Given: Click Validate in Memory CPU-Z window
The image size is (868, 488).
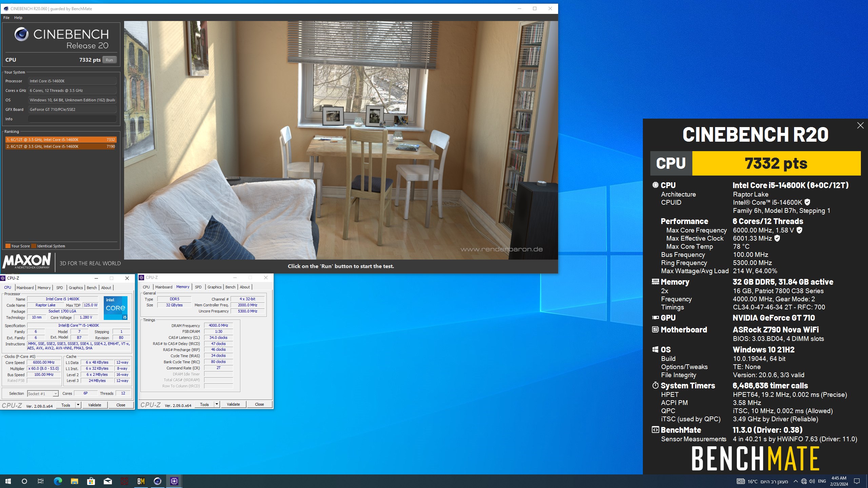Looking at the screenshot, I should click(233, 404).
